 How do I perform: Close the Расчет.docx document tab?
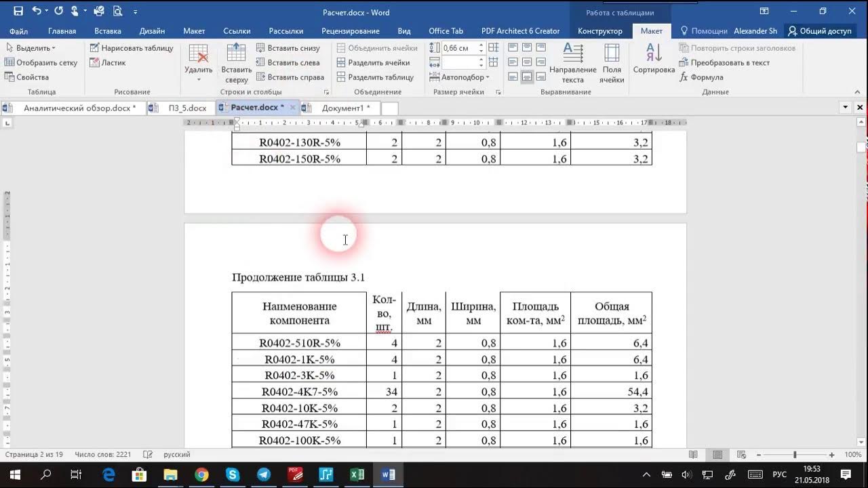(x=292, y=107)
